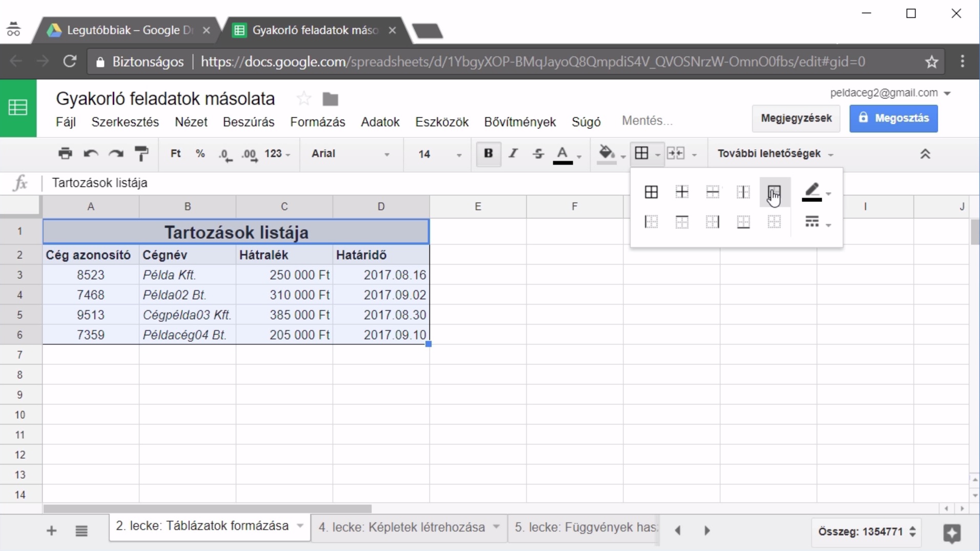Toggle italic formatting button
The width and height of the screenshot is (980, 551).
point(513,153)
